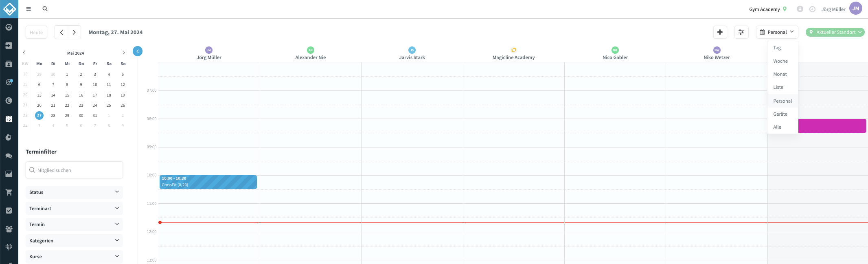Click Niko Wetzer staff column header
The height and width of the screenshot is (264, 868).
point(717,54)
